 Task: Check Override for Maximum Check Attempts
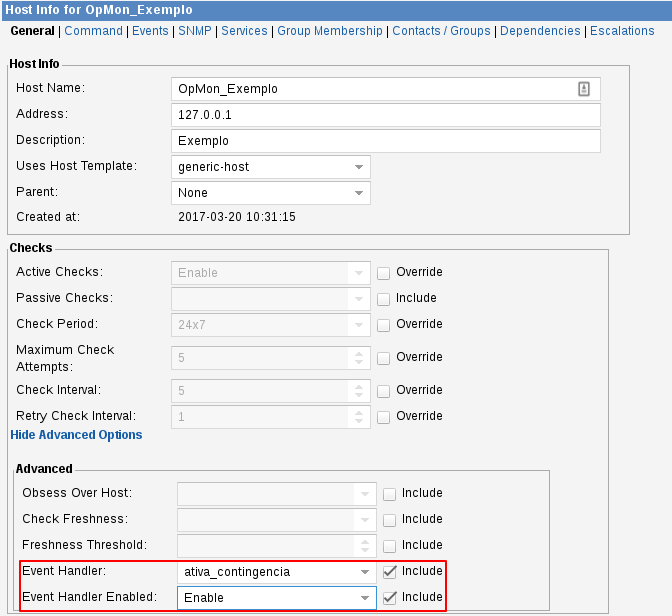[x=383, y=358]
